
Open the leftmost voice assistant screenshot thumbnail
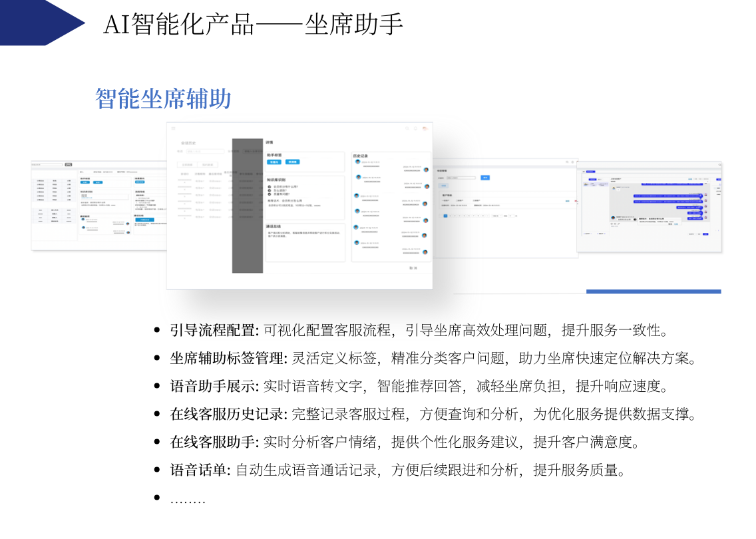click(x=99, y=206)
